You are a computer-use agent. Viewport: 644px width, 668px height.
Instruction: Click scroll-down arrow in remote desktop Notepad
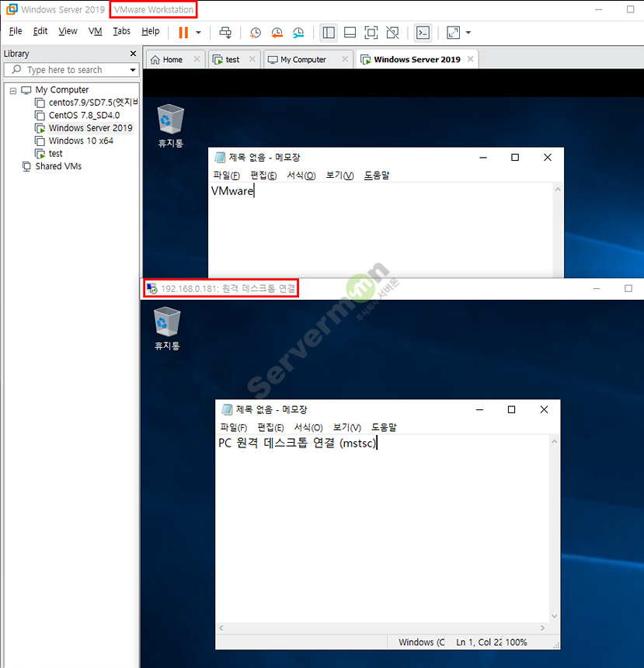[554, 616]
